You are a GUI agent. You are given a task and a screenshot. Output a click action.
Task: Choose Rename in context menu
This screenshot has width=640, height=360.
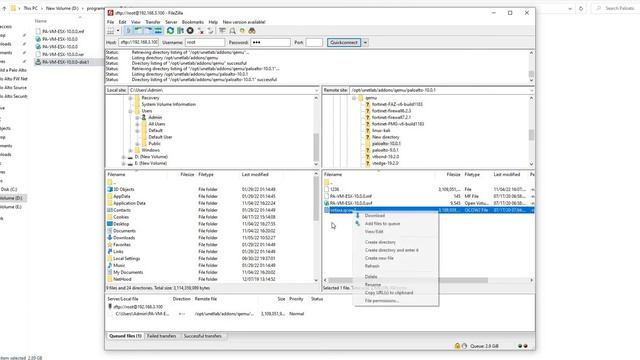[x=373, y=284]
